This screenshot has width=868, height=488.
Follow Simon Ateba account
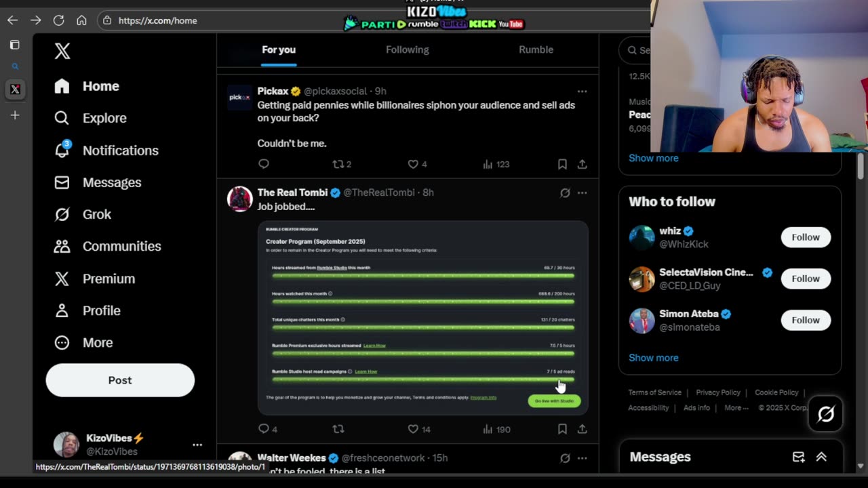point(806,320)
